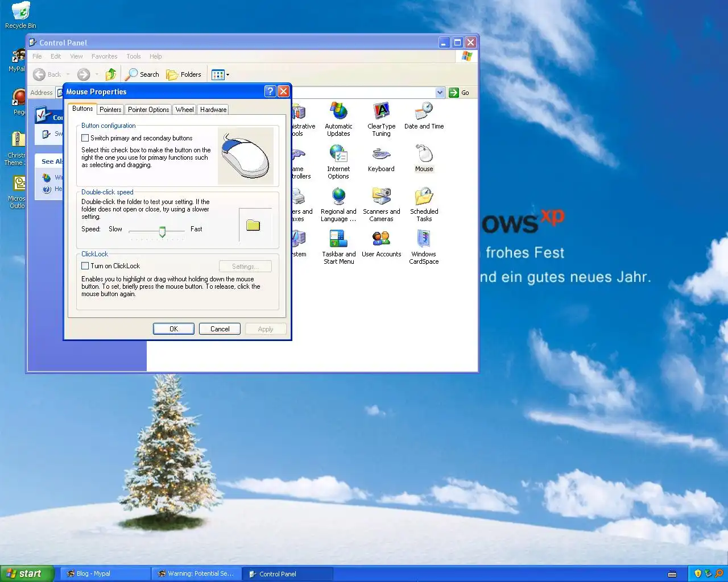Turn on ClickLock checkbox
The height and width of the screenshot is (582, 728).
tap(85, 266)
